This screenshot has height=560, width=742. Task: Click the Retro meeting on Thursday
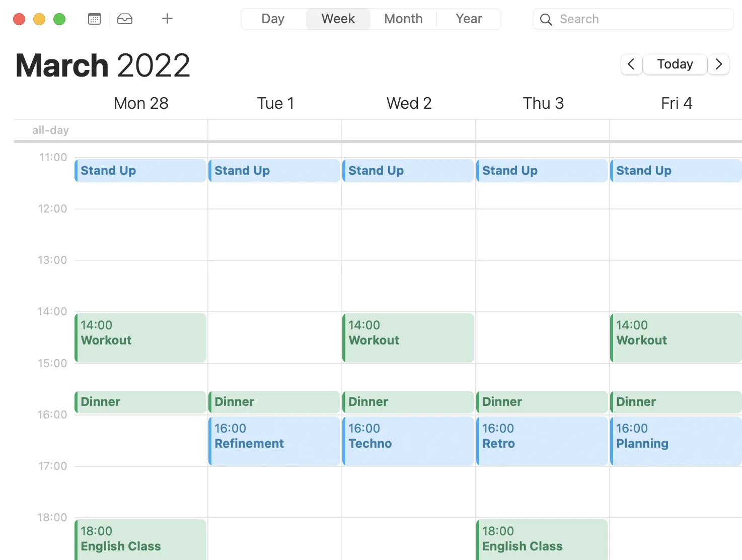point(542,441)
